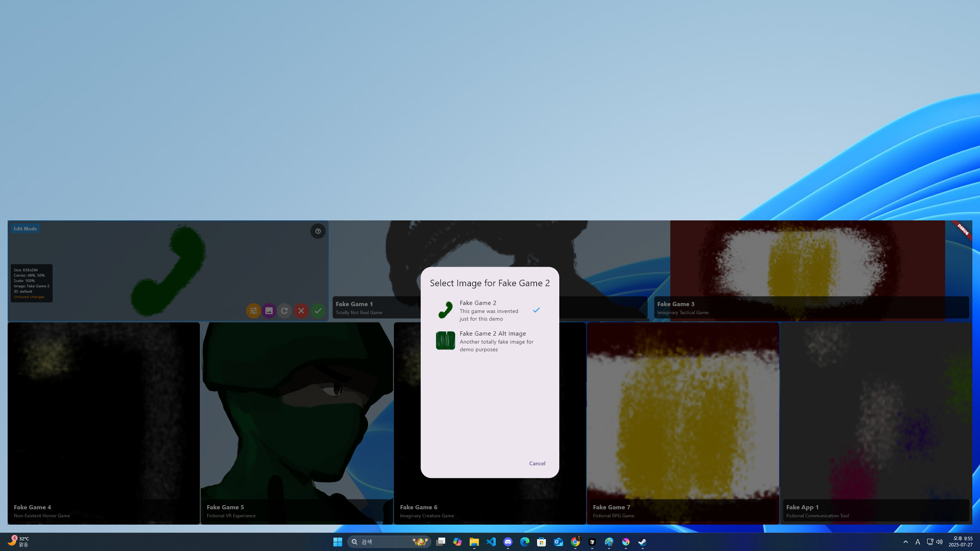Click the Edit Mode badge
Image resolution: width=980 pixels, height=551 pixels.
[25, 228]
